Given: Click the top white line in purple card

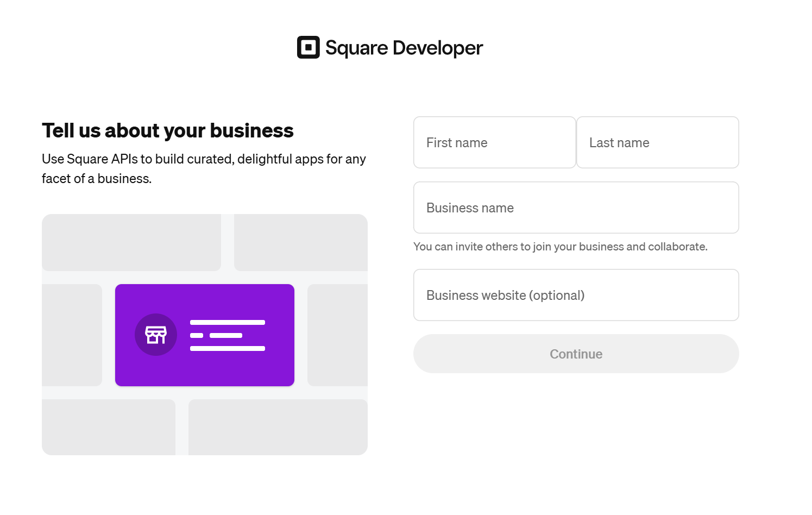Looking at the screenshot, I should coord(227,322).
